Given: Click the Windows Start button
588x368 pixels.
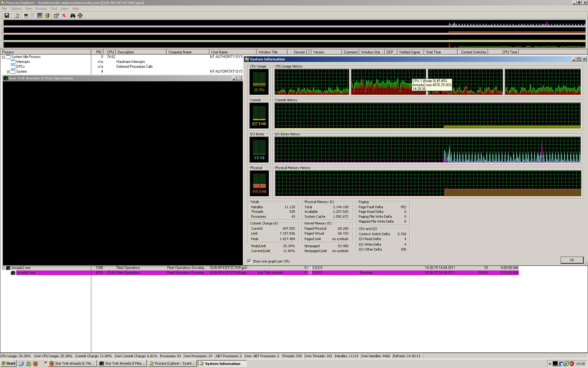Looking at the screenshot, I should [x=8, y=363].
